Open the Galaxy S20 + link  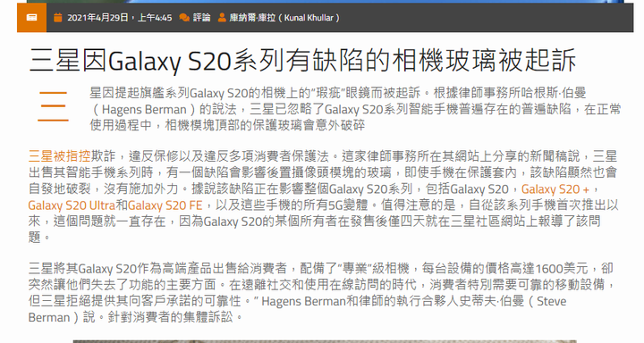point(555,189)
